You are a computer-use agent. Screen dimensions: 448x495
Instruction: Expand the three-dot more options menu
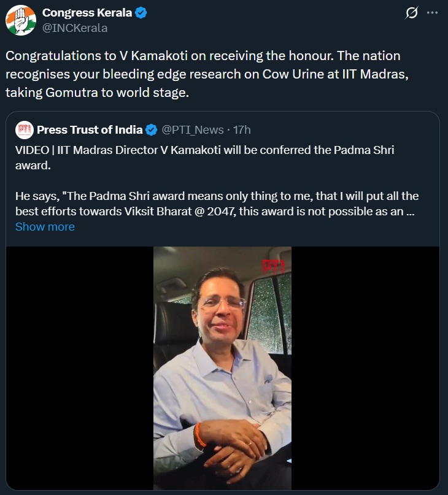coord(433,13)
